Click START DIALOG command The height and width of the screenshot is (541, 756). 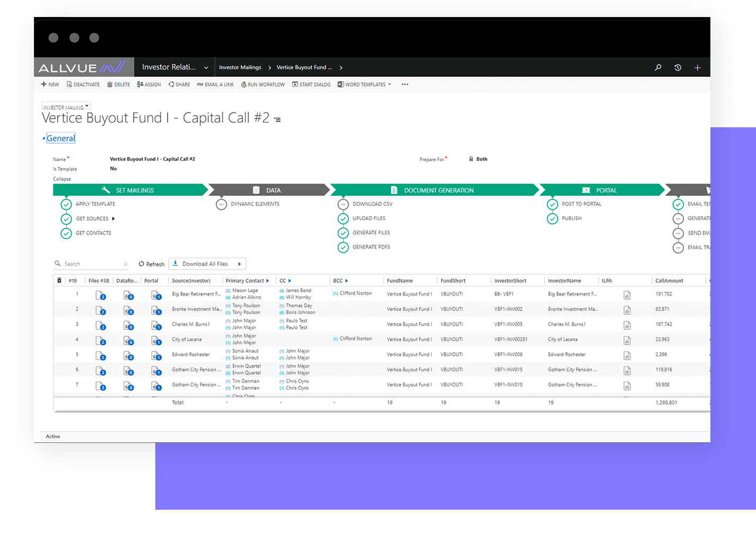(311, 84)
